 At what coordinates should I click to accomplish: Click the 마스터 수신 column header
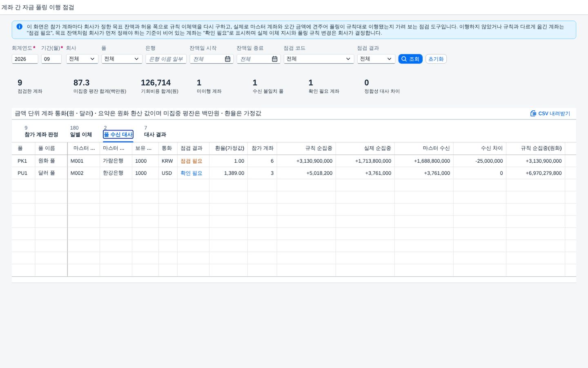pyautogui.click(x=424, y=148)
